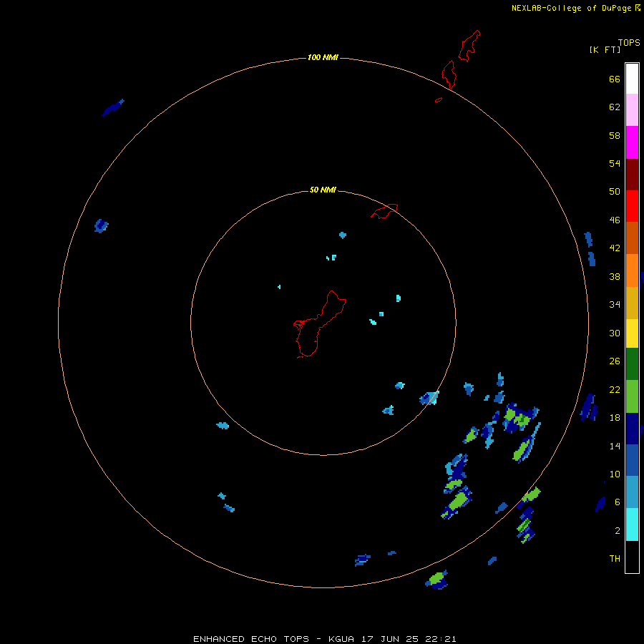Click the [K FT] units label

605,49
